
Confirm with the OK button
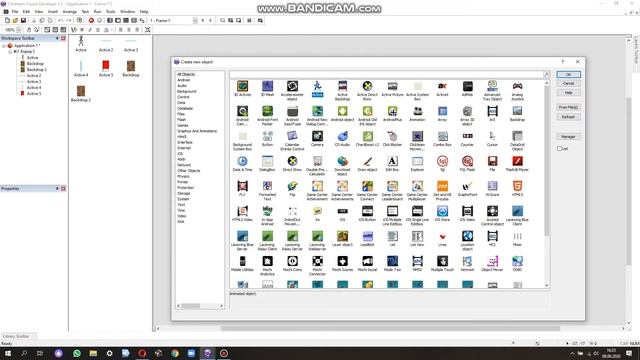click(568, 74)
